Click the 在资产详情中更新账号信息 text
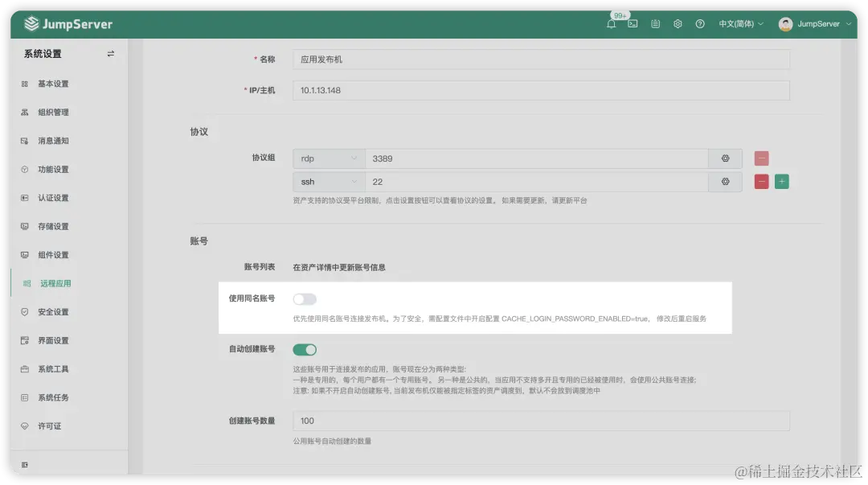This screenshot has width=868, height=485. pyautogui.click(x=339, y=267)
